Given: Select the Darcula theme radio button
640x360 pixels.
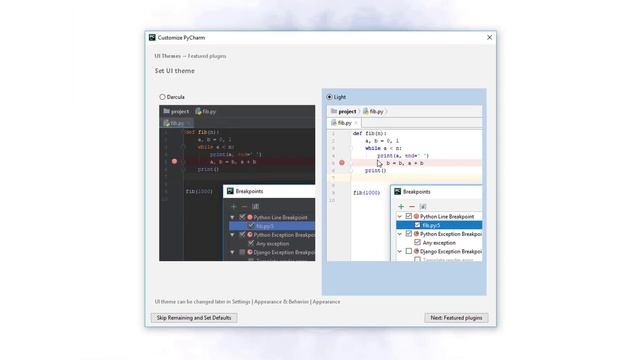Looking at the screenshot, I should coord(162,97).
